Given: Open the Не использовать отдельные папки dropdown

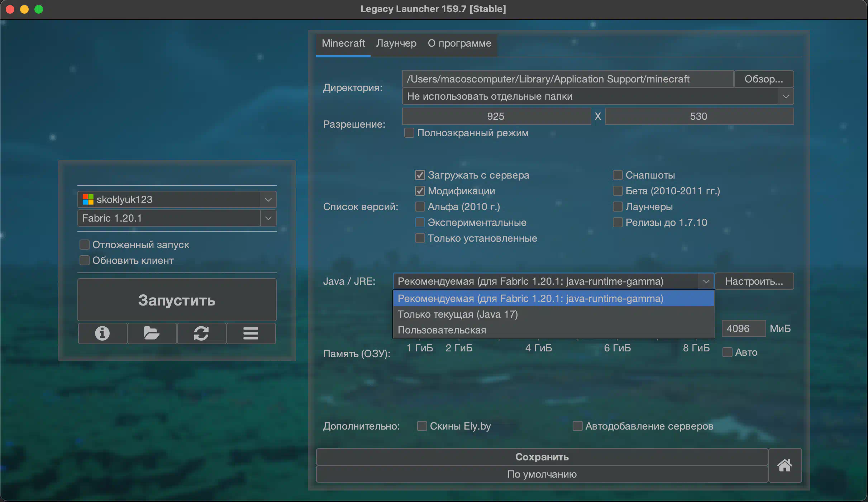Looking at the screenshot, I should pos(598,96).
